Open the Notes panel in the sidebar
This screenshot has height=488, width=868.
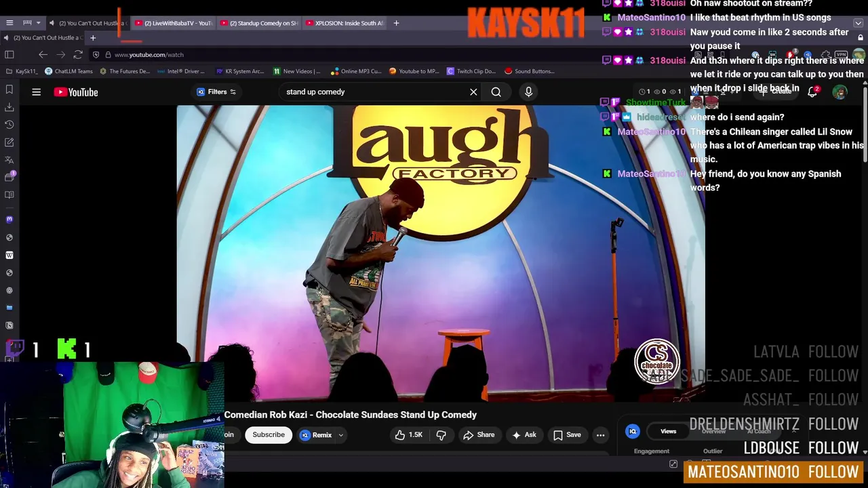9,142
